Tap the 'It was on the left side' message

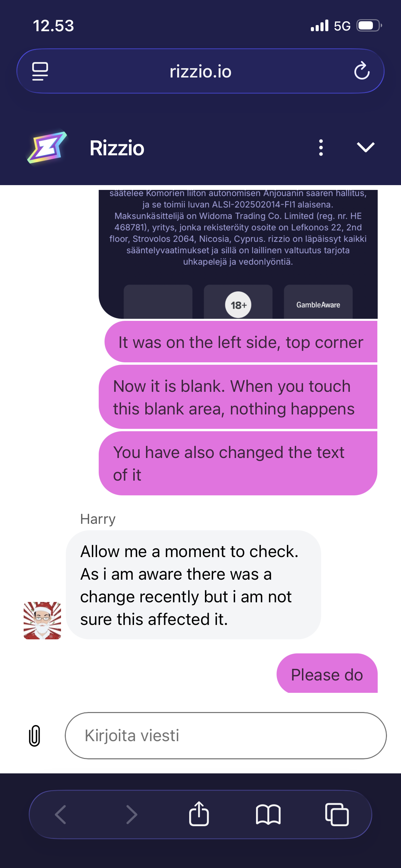[x=241, y=342]
